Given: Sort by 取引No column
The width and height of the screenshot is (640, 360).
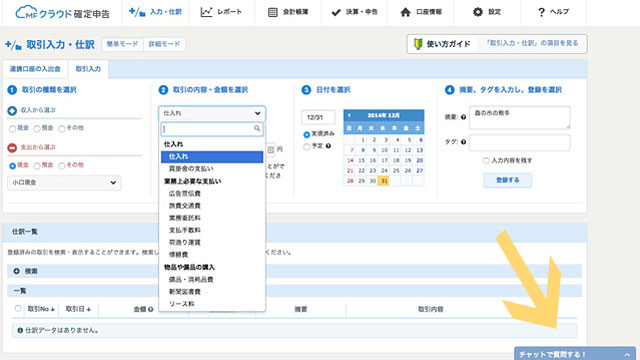Looking at the screenshot, I should coord(41,309).
